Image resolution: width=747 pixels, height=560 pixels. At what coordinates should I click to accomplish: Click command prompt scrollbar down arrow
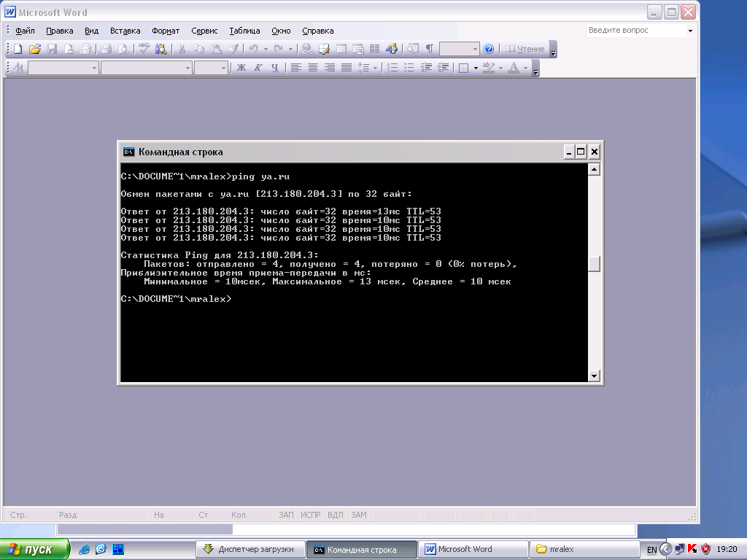pos(594,376)
